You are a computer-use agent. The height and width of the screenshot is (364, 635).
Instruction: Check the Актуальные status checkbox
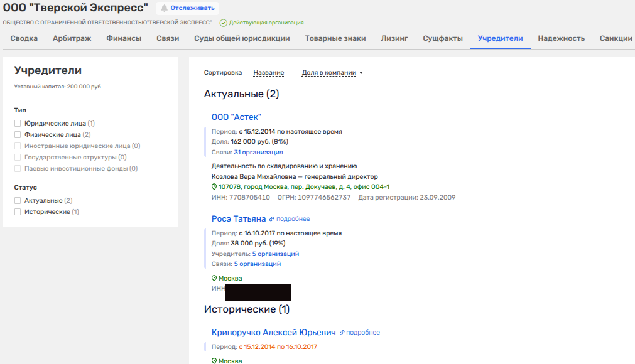[x=18, y=201]
